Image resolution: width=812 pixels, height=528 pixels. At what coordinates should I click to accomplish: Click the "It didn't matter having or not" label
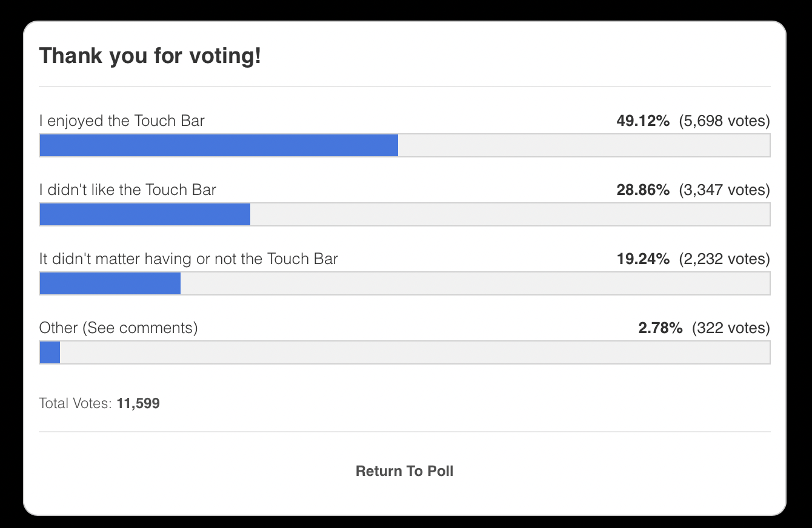[x=188, y=259]
